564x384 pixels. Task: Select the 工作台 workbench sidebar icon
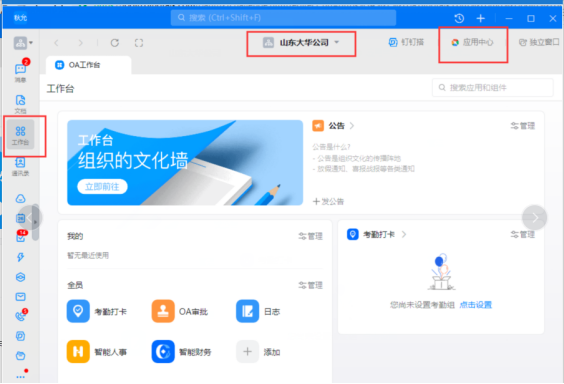pyautogui.click(x=21, y=135)
